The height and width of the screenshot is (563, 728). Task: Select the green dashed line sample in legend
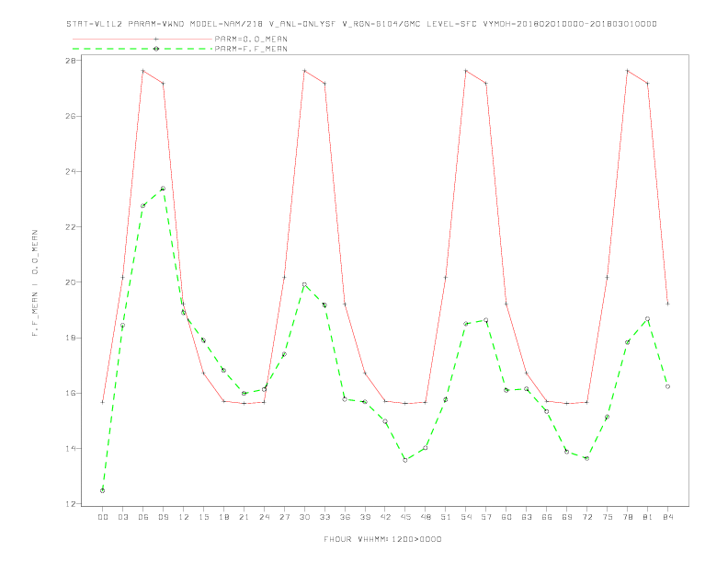point(142,49)
